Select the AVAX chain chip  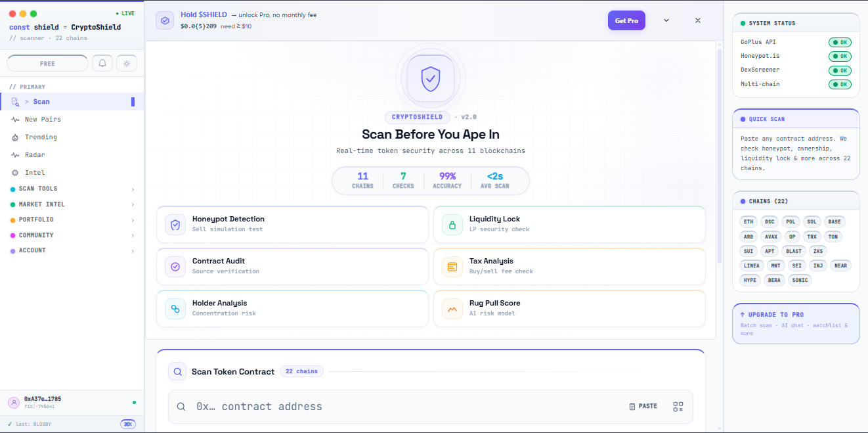click(x=771, y=236)
